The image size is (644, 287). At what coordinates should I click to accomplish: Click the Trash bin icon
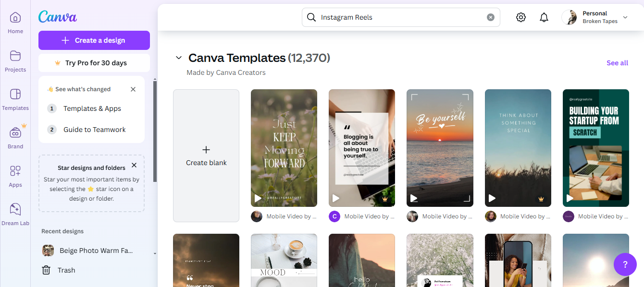[x=46, y=270]
